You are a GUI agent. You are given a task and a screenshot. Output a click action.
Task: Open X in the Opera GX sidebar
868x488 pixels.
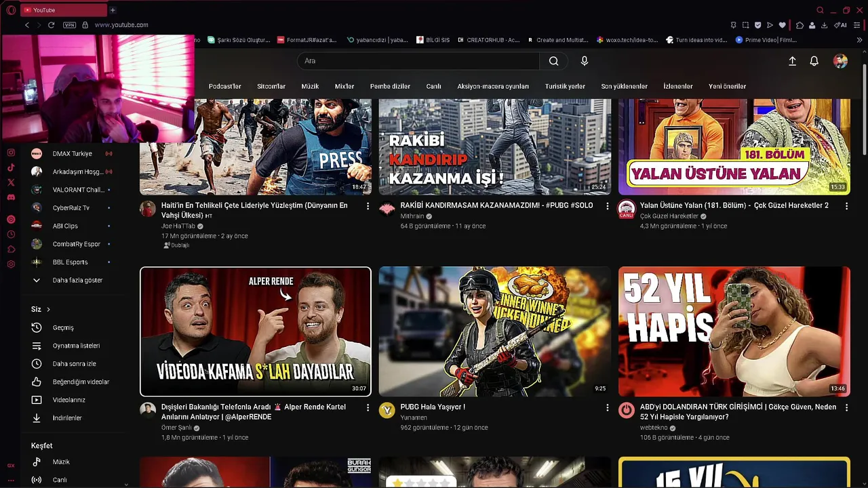[x=11, y=182]
